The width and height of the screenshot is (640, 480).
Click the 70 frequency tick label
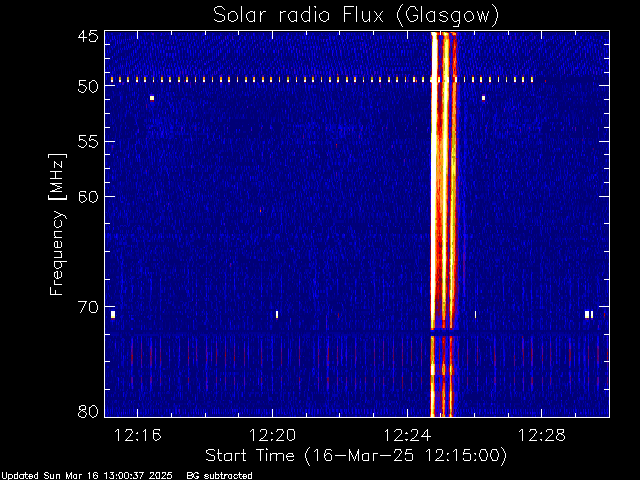[x=88, y=307]
